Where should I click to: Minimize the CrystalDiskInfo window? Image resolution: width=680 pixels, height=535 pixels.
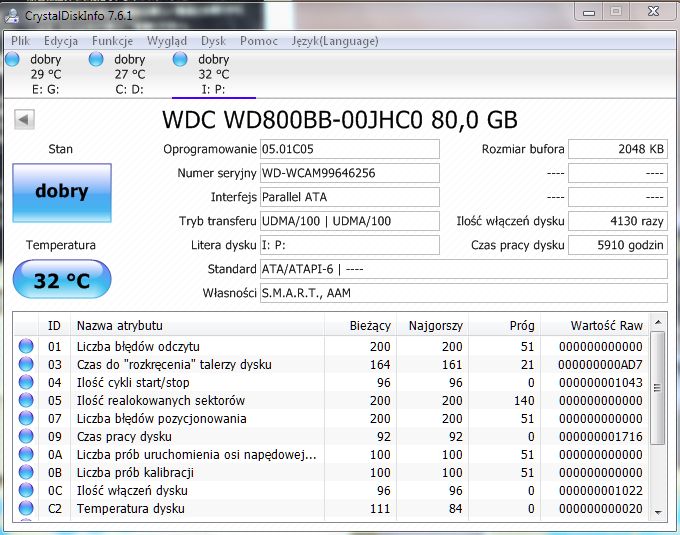click(x=589, y=13)
